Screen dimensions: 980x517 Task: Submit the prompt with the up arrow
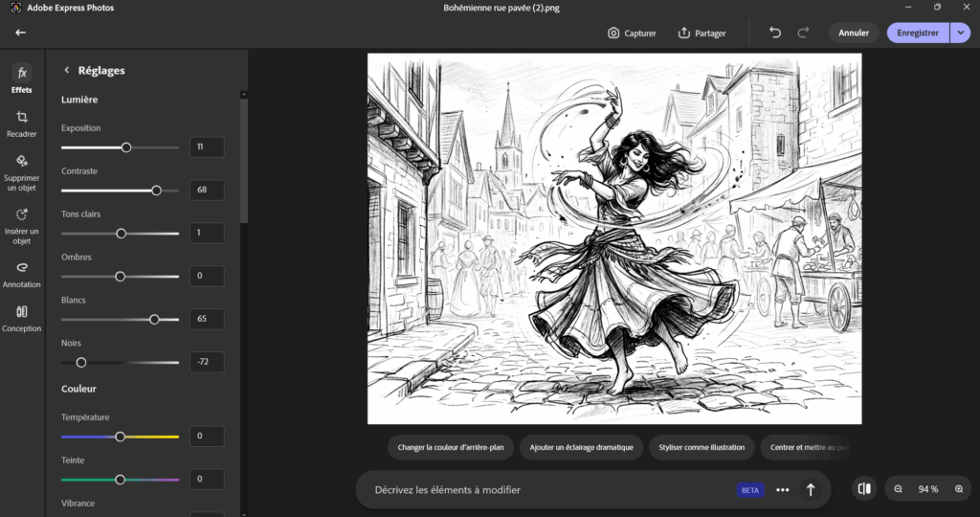click(x=810, y=490)
